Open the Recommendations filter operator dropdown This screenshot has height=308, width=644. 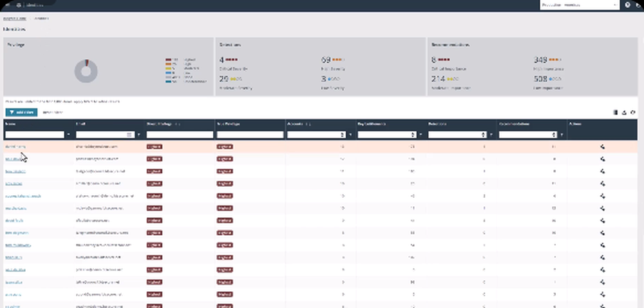(562, 135)
